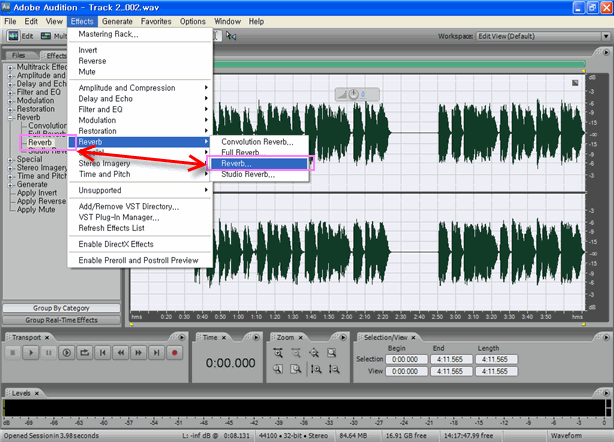The width and height of the screenshot is (614, 442).
Task: Expand the Special effects category
Action: [11, 160]
